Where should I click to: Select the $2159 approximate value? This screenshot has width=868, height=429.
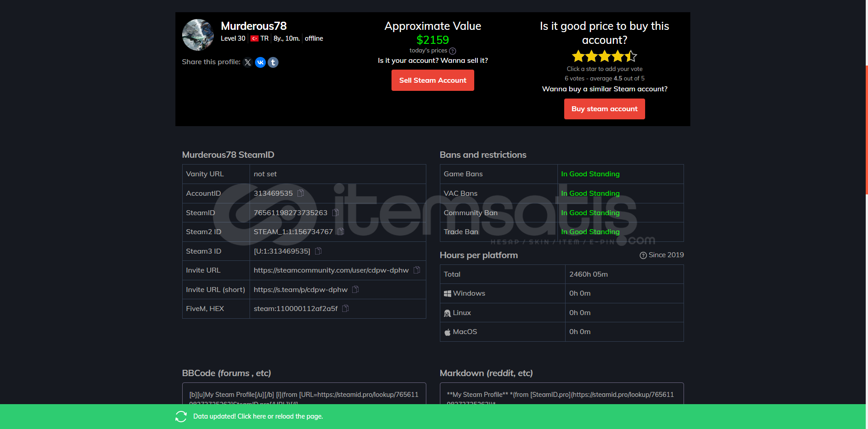click(x=433, y=40)
